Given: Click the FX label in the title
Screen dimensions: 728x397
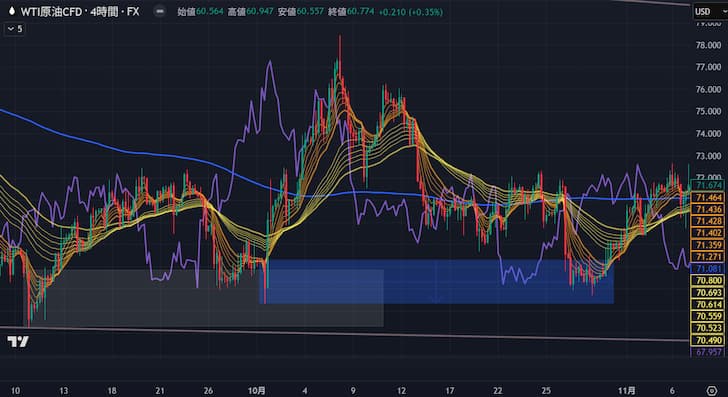Looking at the screenshot, I should (x=133, y=11).
